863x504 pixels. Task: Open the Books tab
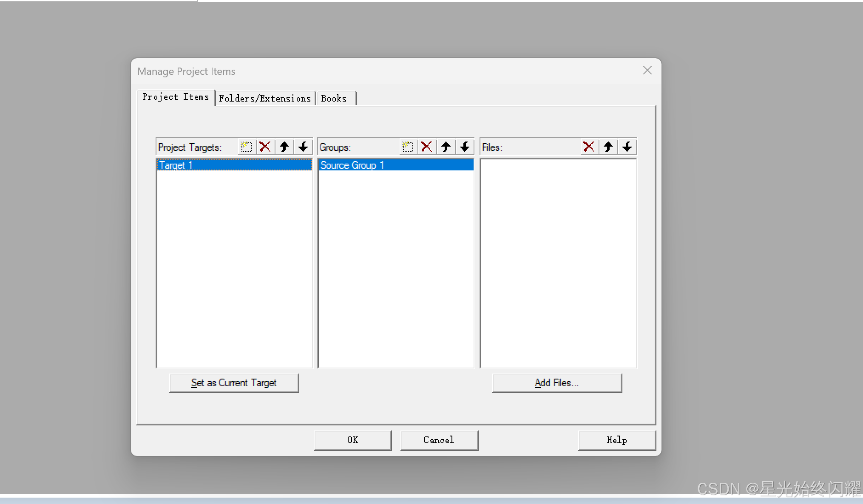pos(334,99)
